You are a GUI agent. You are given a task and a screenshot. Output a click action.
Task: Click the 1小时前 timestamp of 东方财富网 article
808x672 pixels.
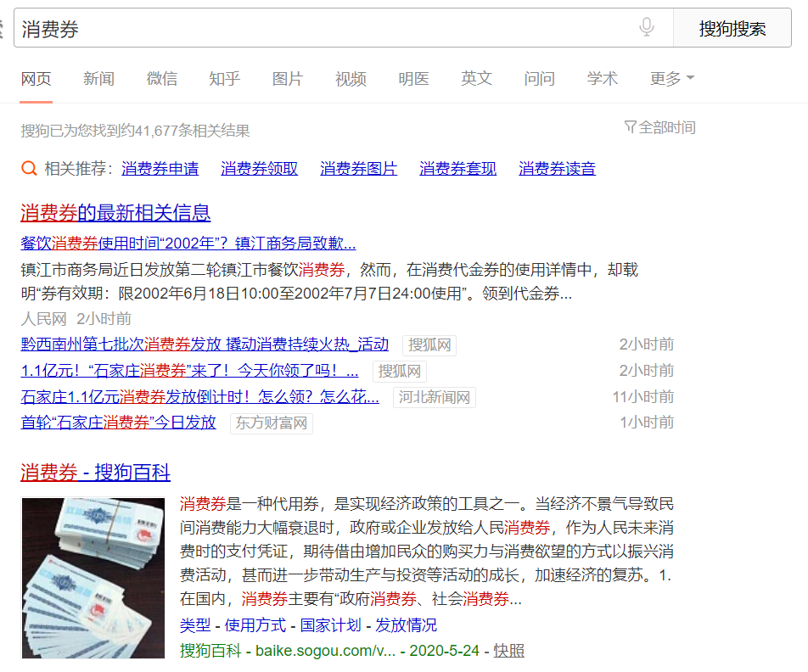[647, 422]
